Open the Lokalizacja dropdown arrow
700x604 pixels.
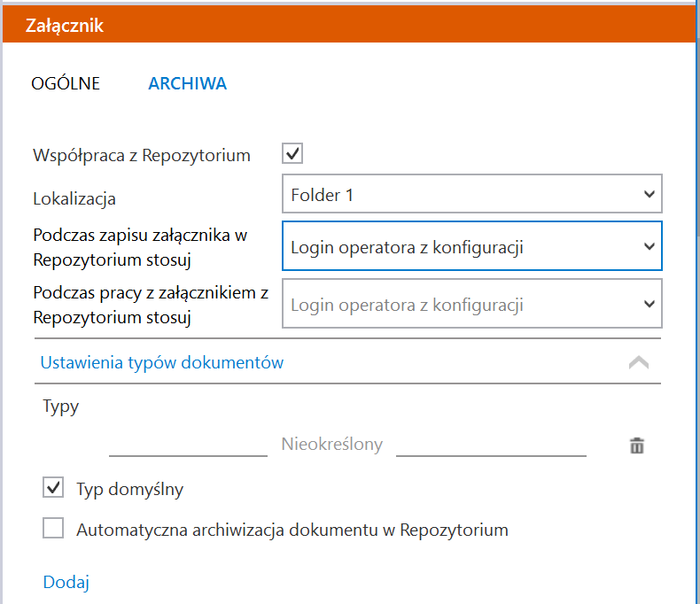(649, 194)
